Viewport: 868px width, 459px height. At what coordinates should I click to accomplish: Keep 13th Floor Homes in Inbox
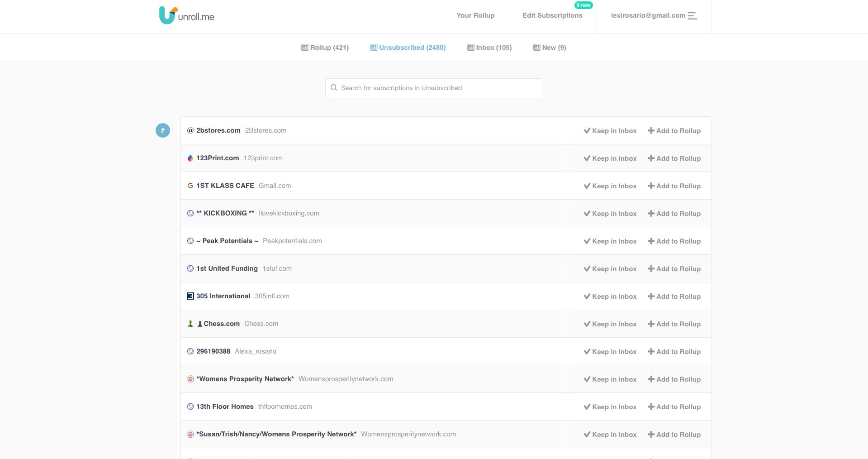[610, 407]
